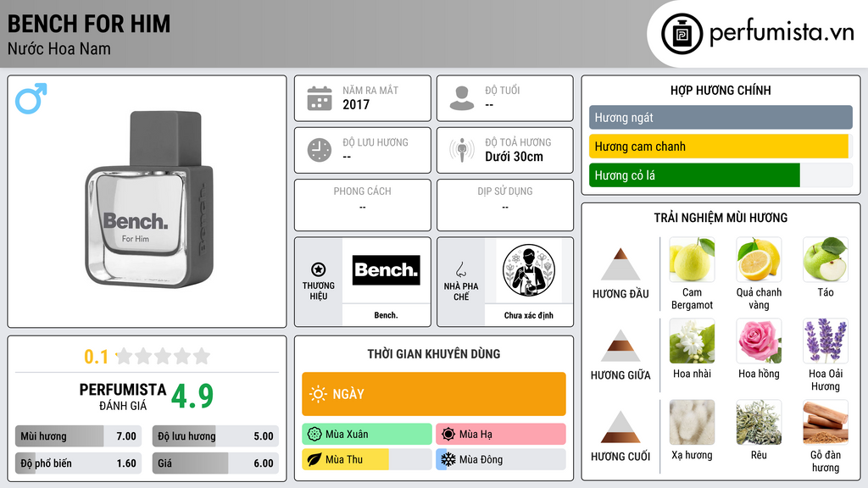Select the Mùa Xuân season tag
Screen dimensions: 868x488
pos(367,435)
